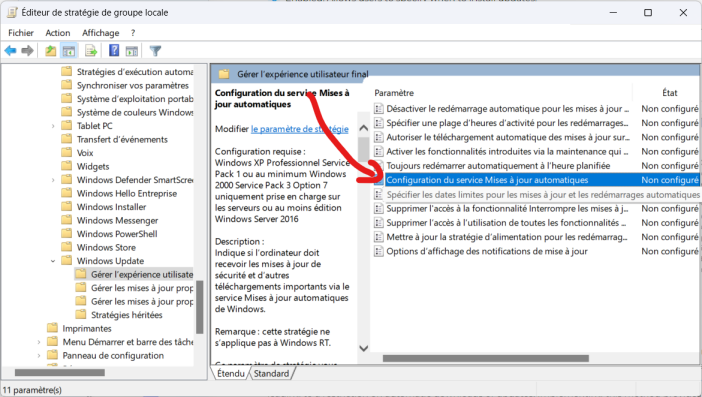This screenshot has width=702, height=397.
Task: Open the ? help menu
Action: pyautogui.click(x=133, y=33)
